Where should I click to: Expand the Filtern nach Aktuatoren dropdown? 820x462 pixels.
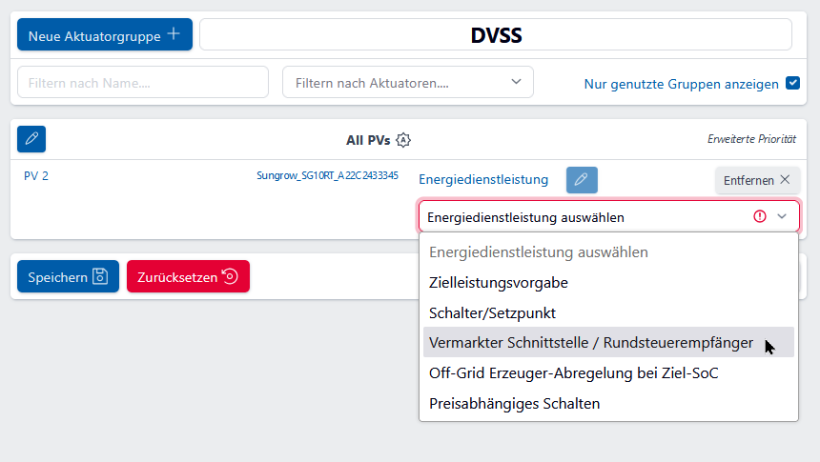click(x=516, y=82)
